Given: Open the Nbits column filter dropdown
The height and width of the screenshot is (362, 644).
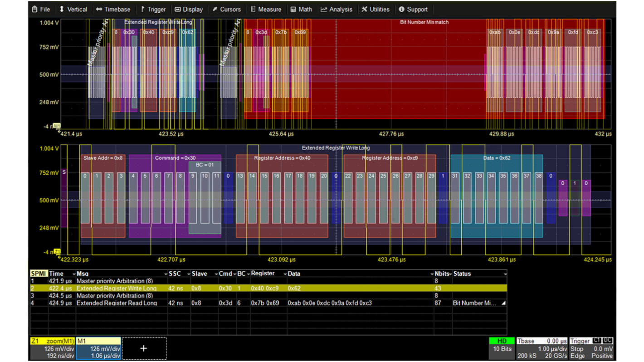Looking at the screenshot, I should pos(450,274).
